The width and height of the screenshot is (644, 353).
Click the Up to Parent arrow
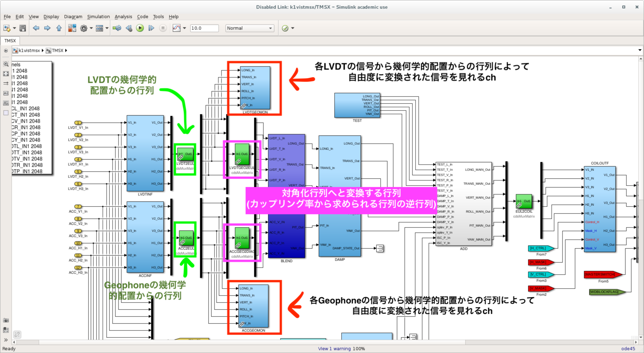point(59,28)
